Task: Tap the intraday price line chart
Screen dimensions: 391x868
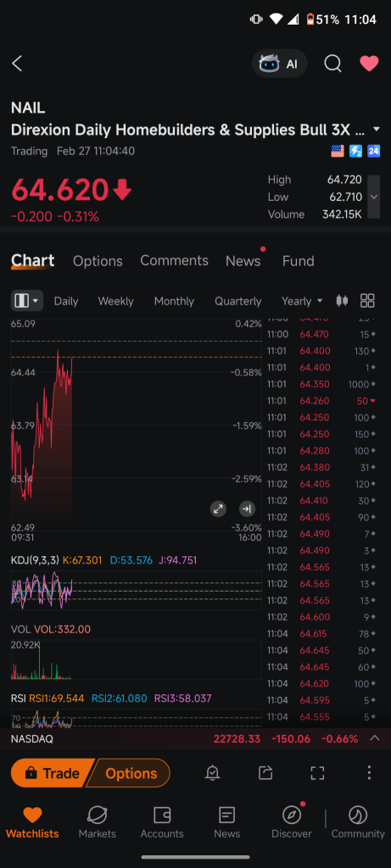Action: tap(137, 424)
